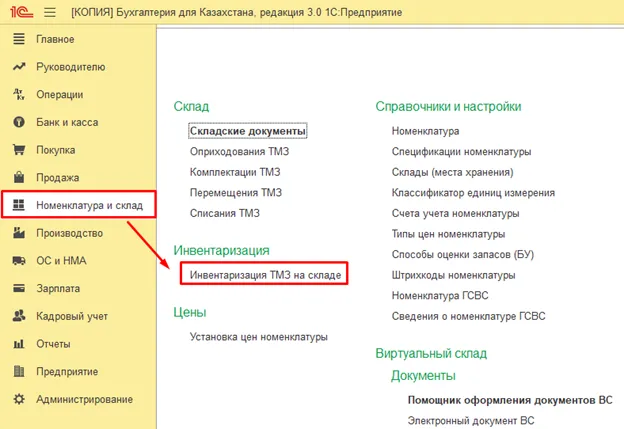
Task: Click the 1C logo icon
Action: click(x=21, y=12)
